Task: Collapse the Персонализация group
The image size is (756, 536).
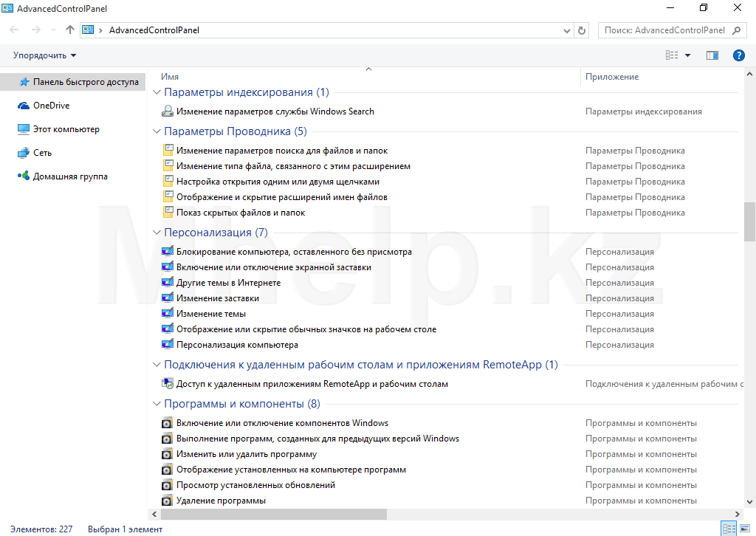Action: click(157, 233)
